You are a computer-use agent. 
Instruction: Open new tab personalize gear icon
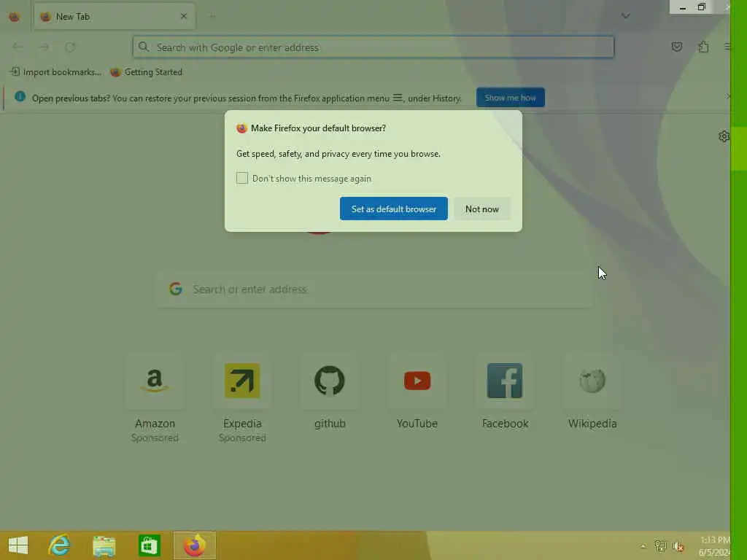pos(724,136)
